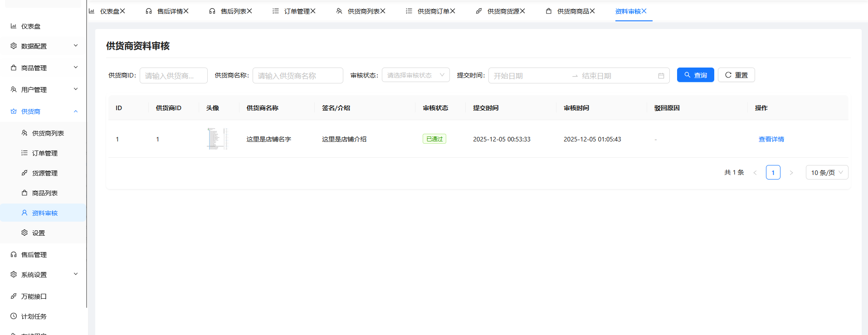Open the 10 条/页 page size selector
Viewport: 868px width, 335px height.
826,173
